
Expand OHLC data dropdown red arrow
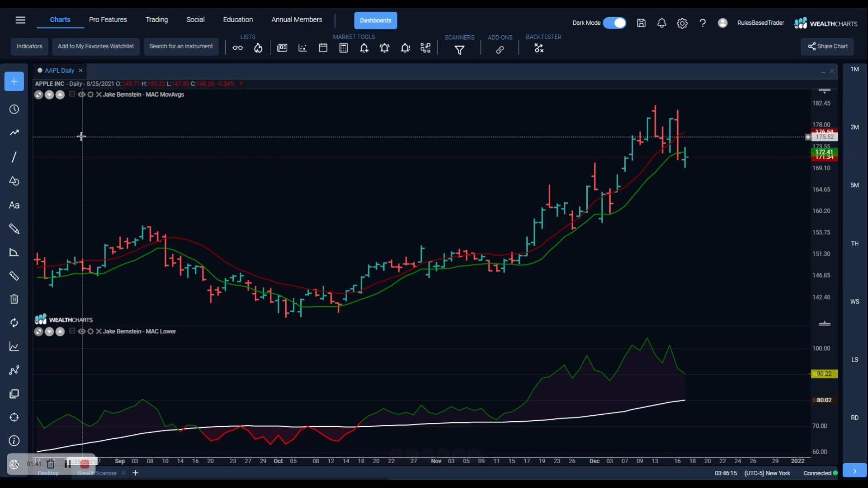pyautogui.click(x=241, y=84)
